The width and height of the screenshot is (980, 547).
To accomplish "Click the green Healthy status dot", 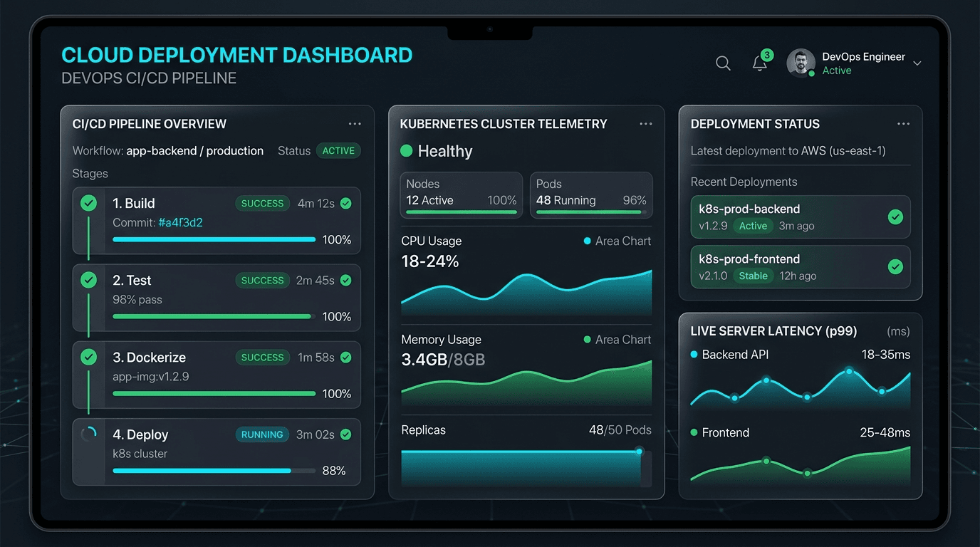I will pyautogui.click(x=407, y=151).
